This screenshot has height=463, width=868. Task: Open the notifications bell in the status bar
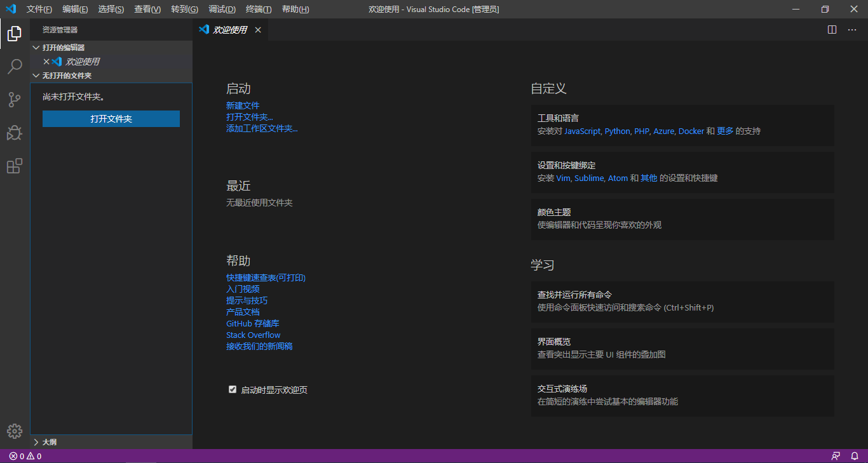[854, 455]
